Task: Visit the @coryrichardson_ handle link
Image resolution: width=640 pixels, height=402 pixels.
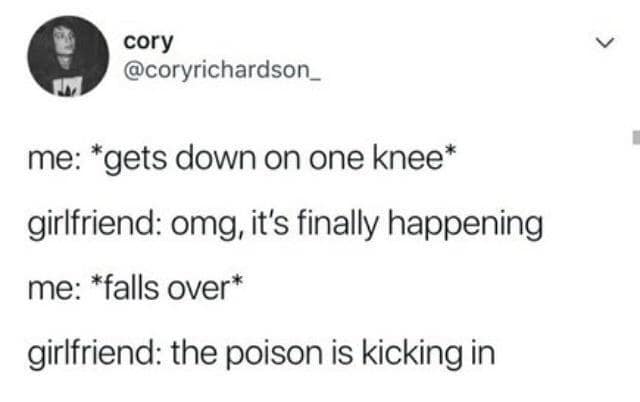Action: click(222, 70)
